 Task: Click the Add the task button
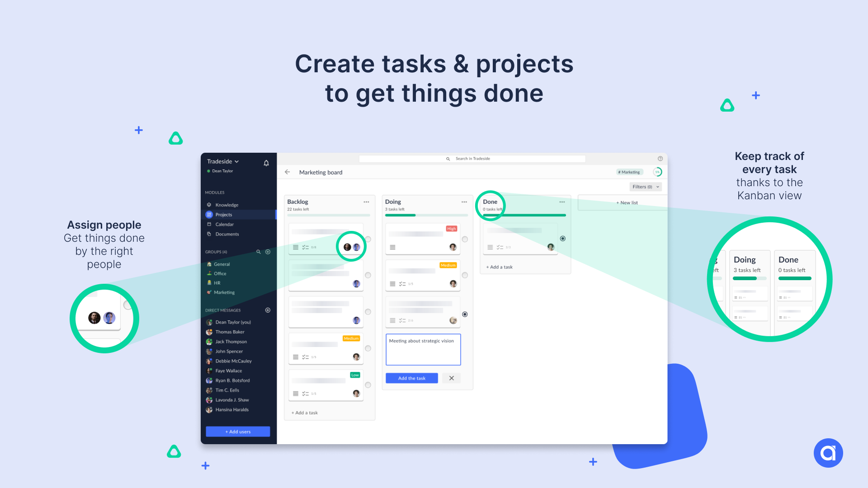(x=412, y=378)
